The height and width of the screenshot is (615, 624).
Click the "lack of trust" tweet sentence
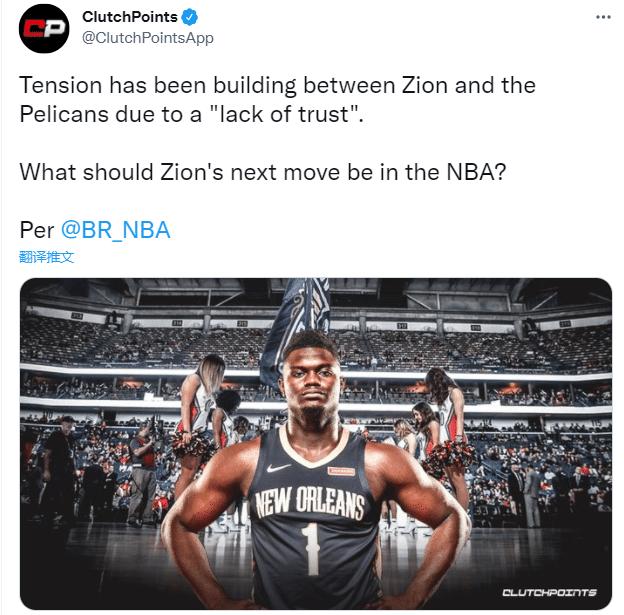coord(277,100)
